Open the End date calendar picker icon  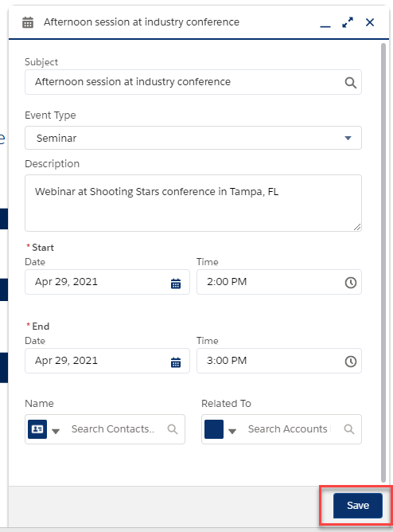176,362
